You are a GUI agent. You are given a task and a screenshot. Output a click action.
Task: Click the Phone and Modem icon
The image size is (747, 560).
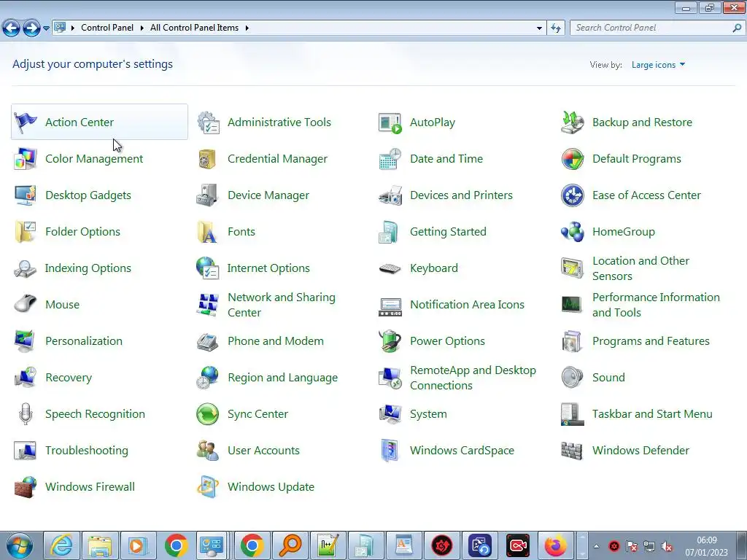207,341
